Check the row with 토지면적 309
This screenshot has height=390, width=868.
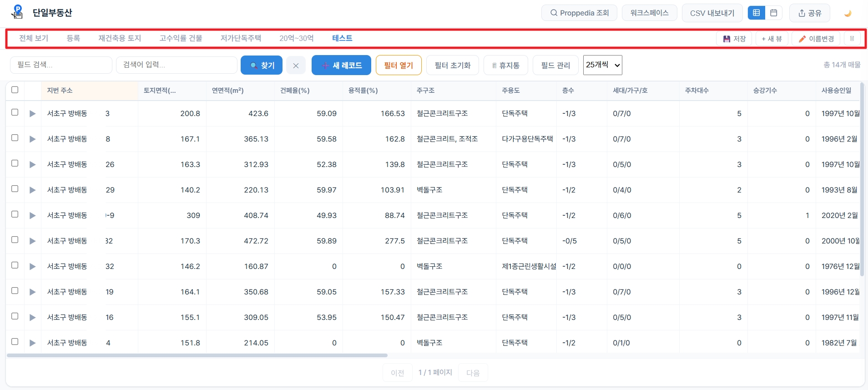point(15,214)
